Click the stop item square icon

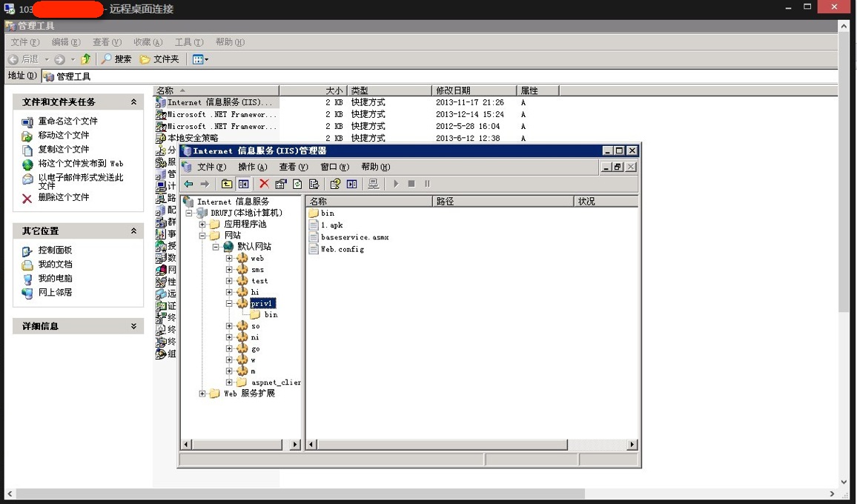pyautogui.click(x=411, y=185)
